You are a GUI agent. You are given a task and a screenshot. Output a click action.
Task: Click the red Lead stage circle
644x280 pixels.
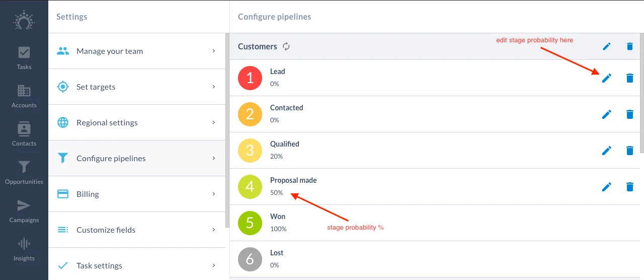[x=250, y=78]
